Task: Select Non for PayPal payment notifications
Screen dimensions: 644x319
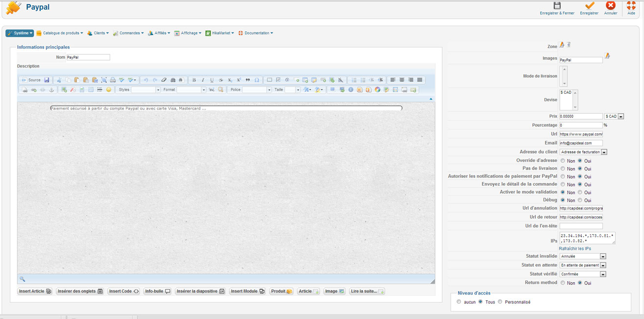Action: 563,176
